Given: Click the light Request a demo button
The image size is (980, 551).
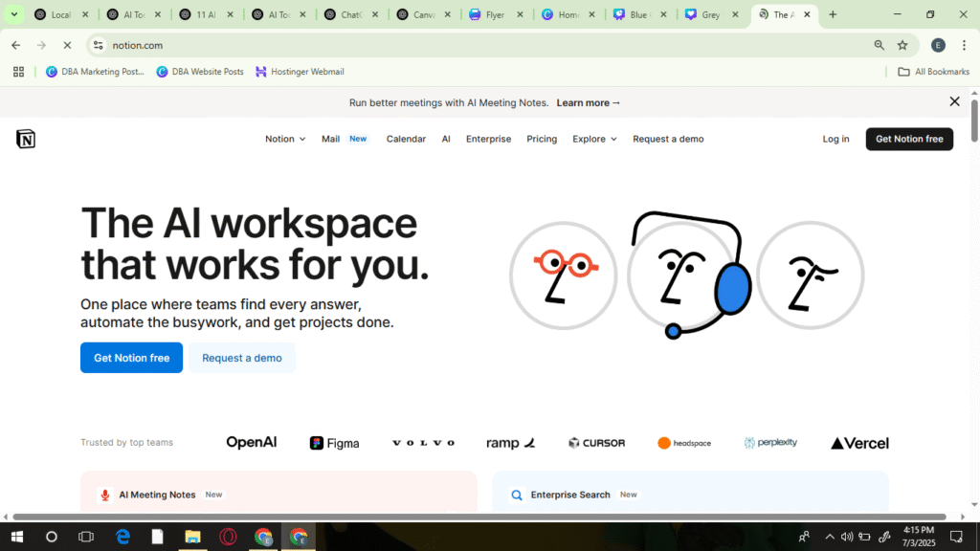Looking at the screenshot, I should 242,358.
